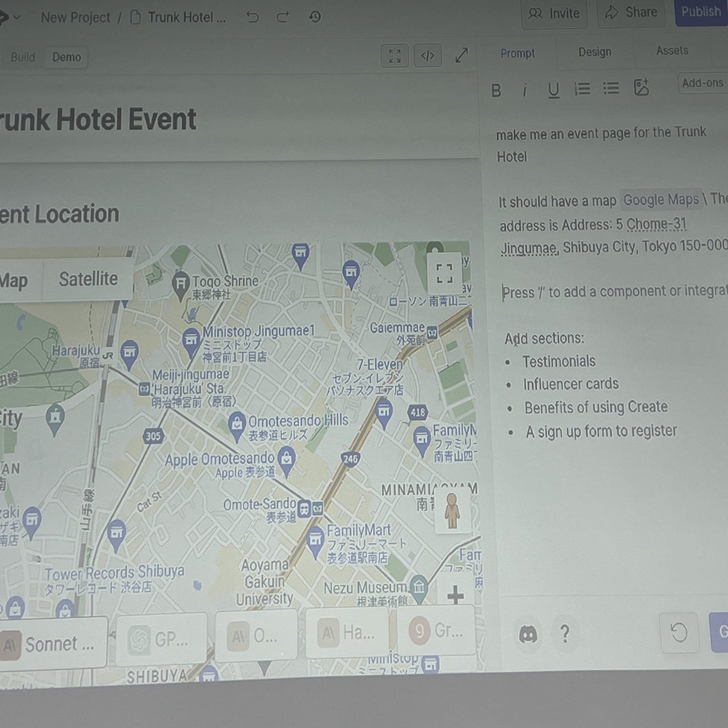Open the code view icon
728x728 pixels.
click(x=428, y=56)
